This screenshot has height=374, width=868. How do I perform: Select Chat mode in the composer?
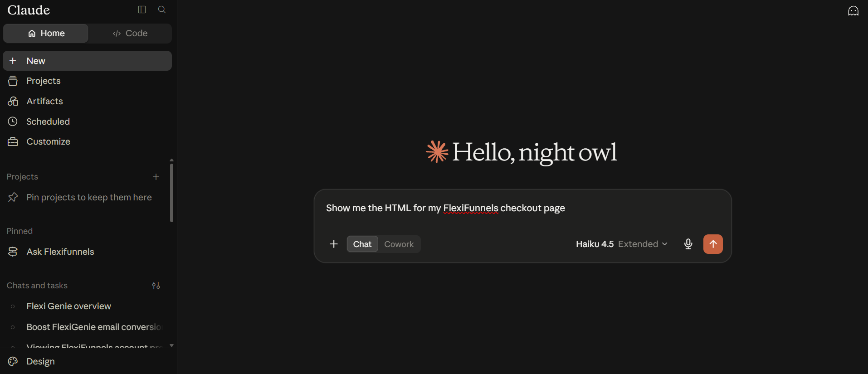(362, 244)
